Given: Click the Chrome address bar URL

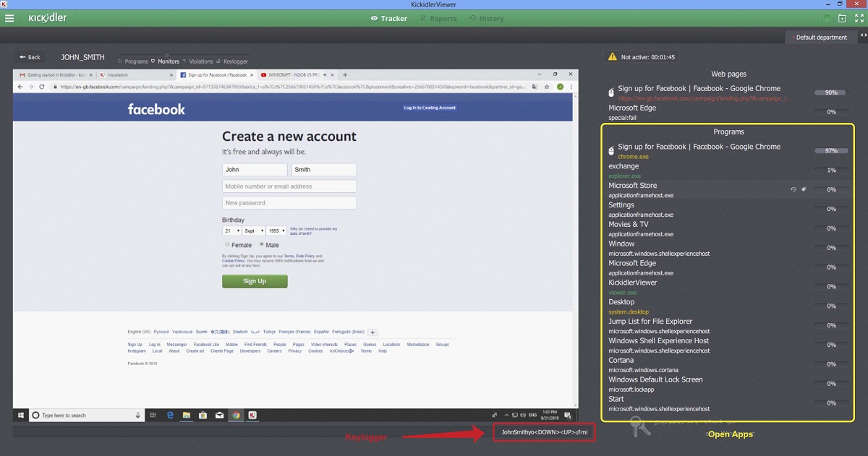Looking at the screenshot, I should [x=292, y=87].
